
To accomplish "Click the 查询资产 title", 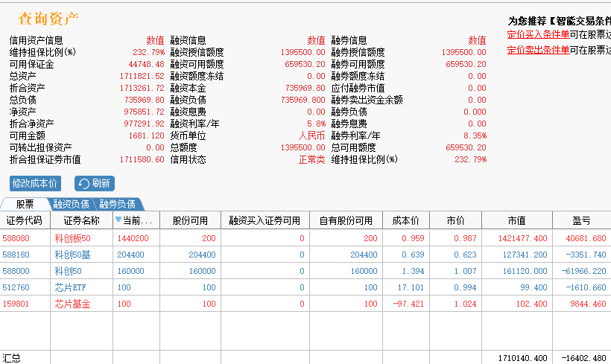I will [48, 19].
